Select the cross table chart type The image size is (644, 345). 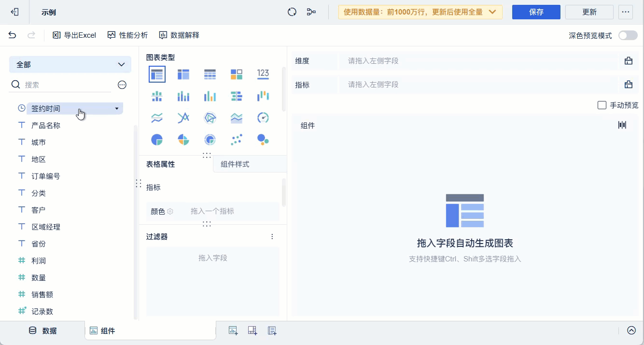pyautogui.click(x=183, y=74)
